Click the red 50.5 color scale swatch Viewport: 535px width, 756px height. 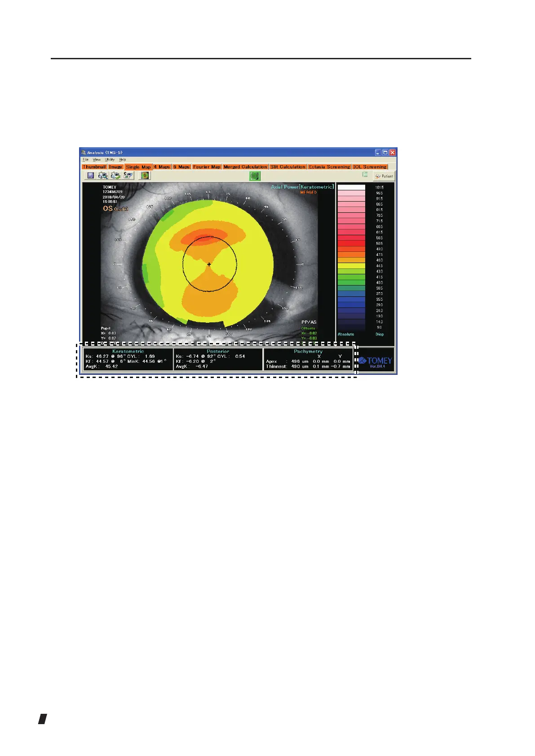coord(351,243)
